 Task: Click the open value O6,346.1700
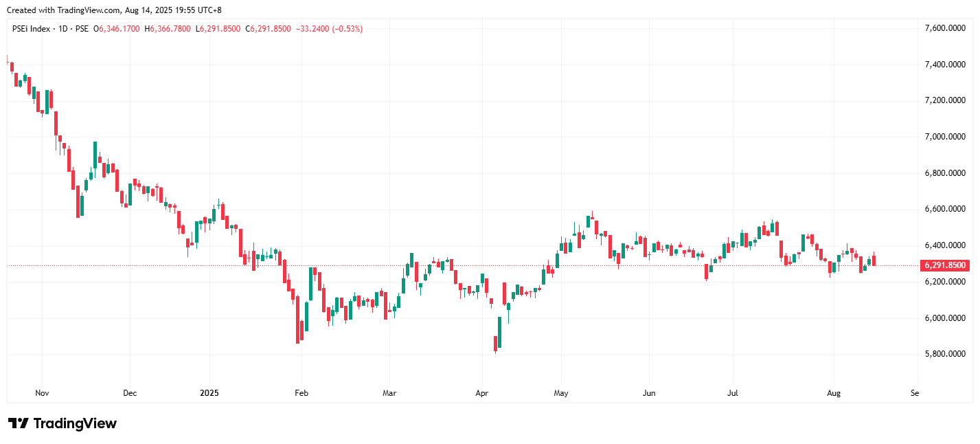point(117,29)
